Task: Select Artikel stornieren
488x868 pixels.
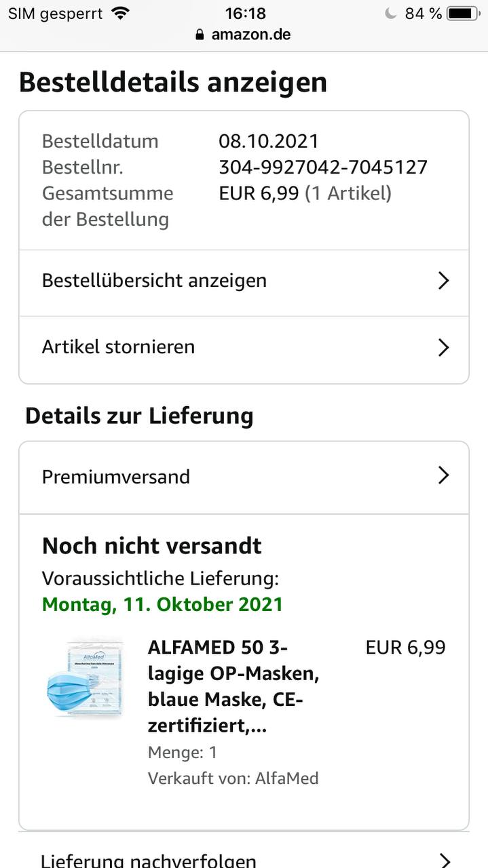Action: click(119, 347)
